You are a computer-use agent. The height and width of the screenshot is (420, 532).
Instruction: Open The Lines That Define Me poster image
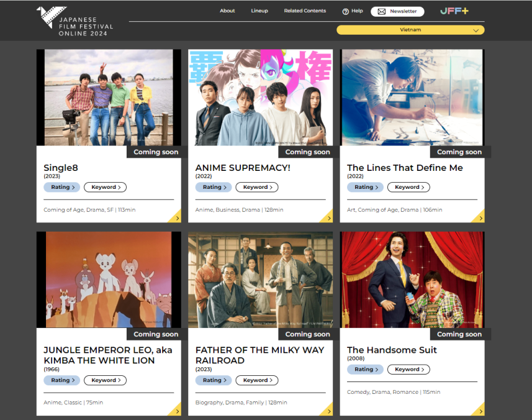pyautogui.click(x=412, y=98)
